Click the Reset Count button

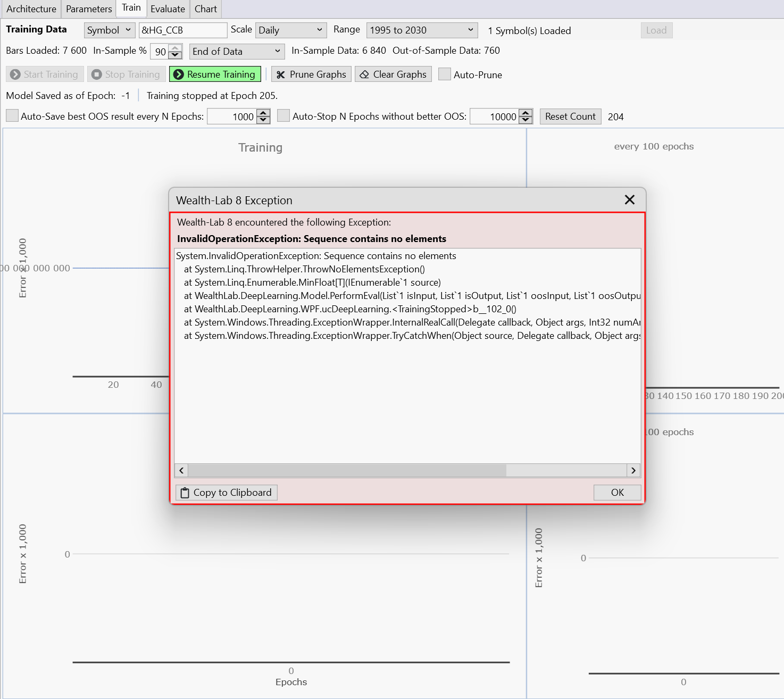[x=570, y=117]
